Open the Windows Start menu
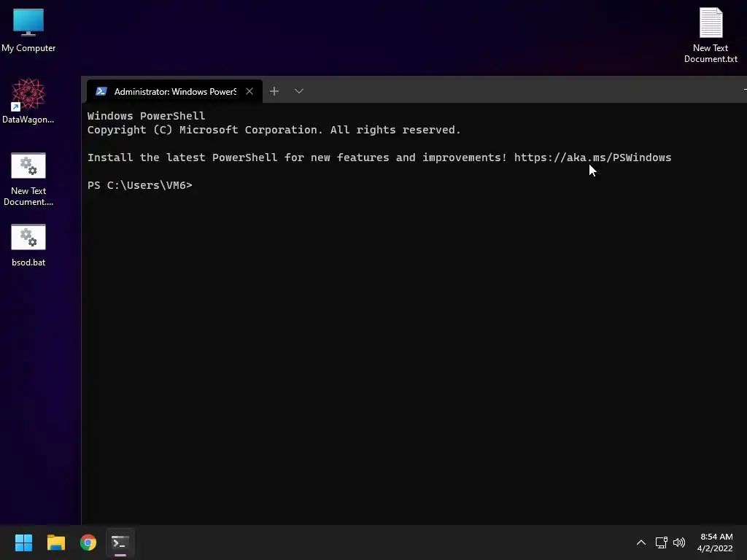 (x=23, y=542)
